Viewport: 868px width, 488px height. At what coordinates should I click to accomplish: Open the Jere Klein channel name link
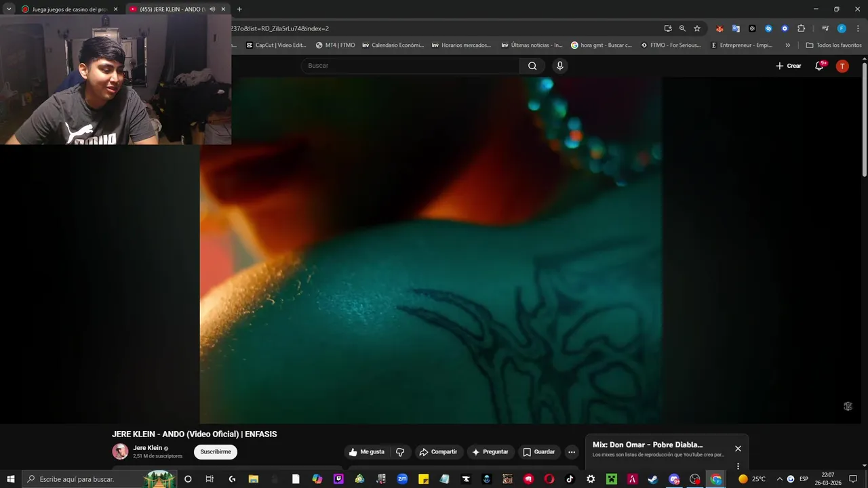147,448
